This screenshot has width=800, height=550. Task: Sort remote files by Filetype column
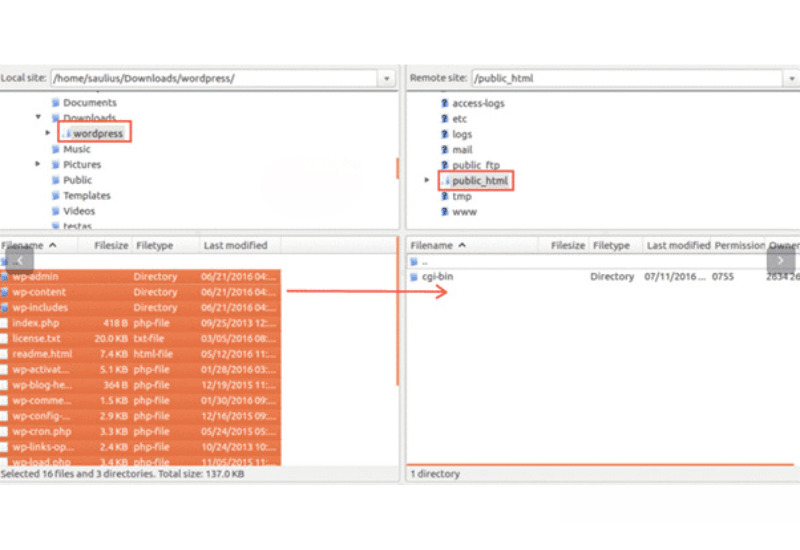point(616,245)
